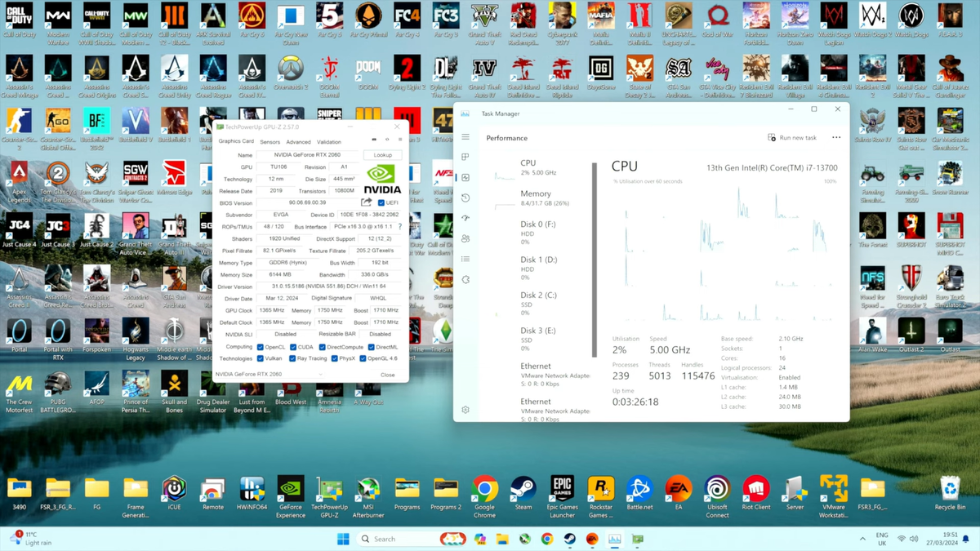980x551 pixels.
Task: Toggle DirectML checkbox in GPU-Z
Action: [371, 347]
